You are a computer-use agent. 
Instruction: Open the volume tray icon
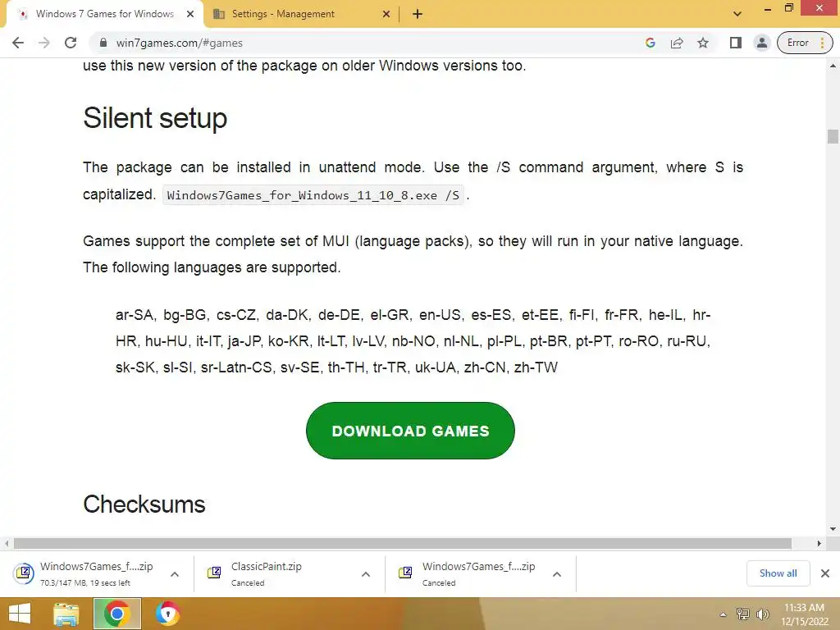click(762, 614)
